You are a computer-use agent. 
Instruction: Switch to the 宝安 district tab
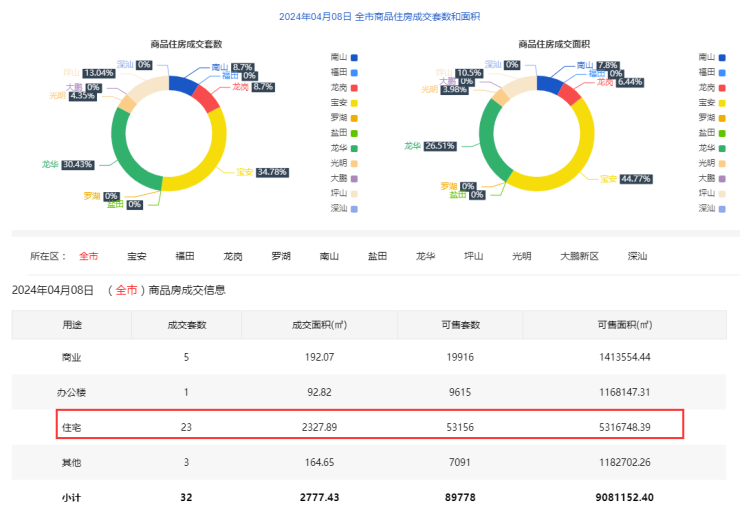[x=137, y=257]
